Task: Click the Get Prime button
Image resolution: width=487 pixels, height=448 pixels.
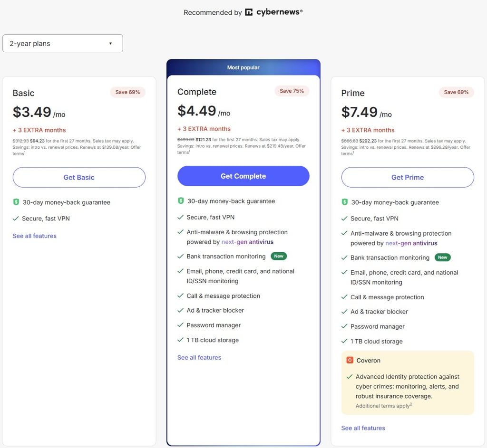Action: pos(408,177)
